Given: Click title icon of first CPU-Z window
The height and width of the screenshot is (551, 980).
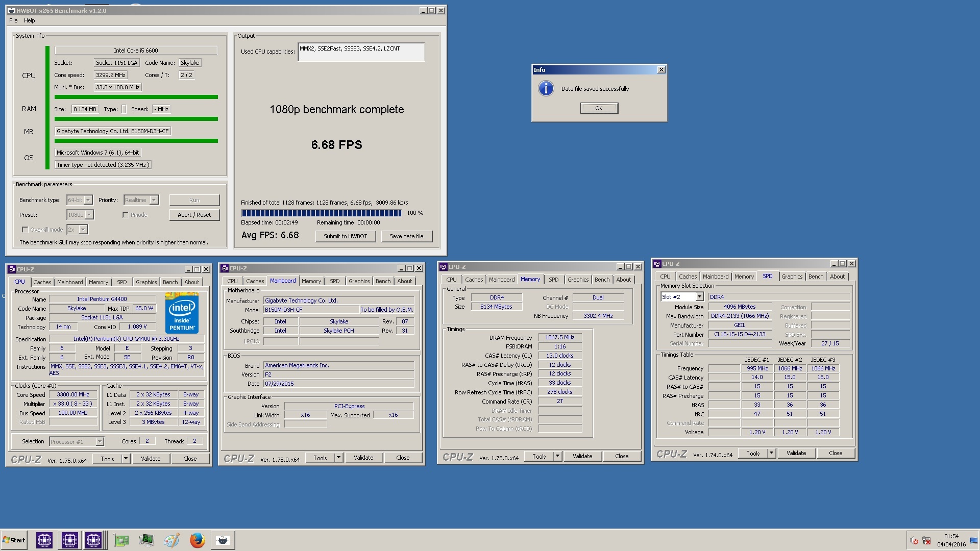Looking at the screenshot, I should click(x=12, y=269).
